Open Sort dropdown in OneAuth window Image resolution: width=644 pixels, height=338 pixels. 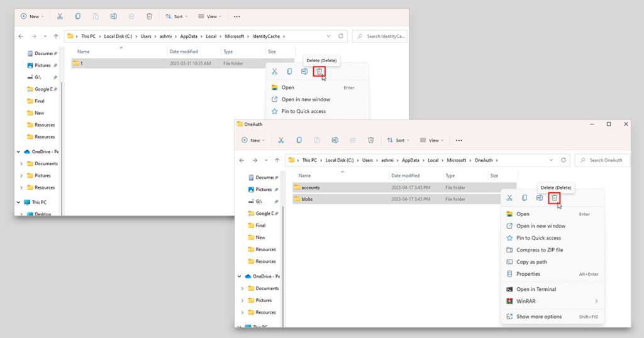398,140
